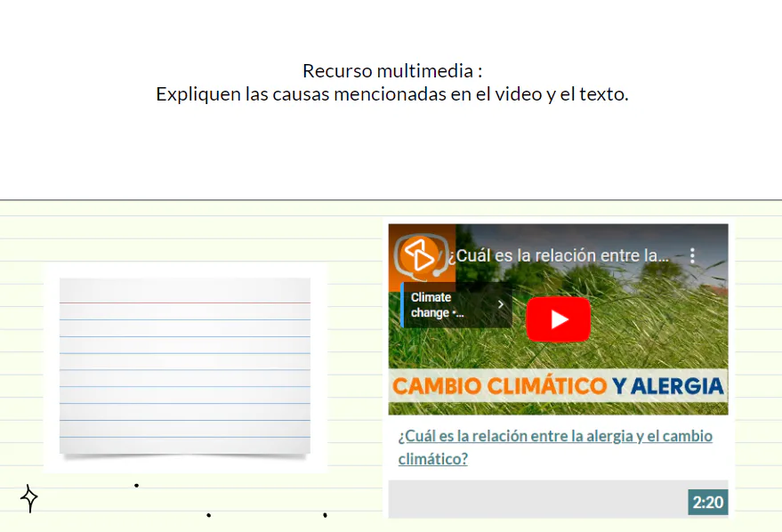Screen dimensions: 782x532
Task: Click the red top line on index card
Action: [185, 303]
